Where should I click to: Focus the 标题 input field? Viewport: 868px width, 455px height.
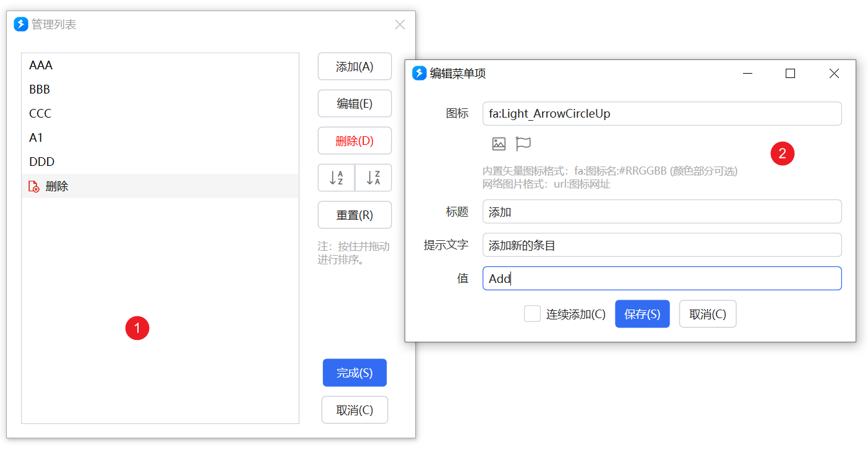tap(662, 211)
